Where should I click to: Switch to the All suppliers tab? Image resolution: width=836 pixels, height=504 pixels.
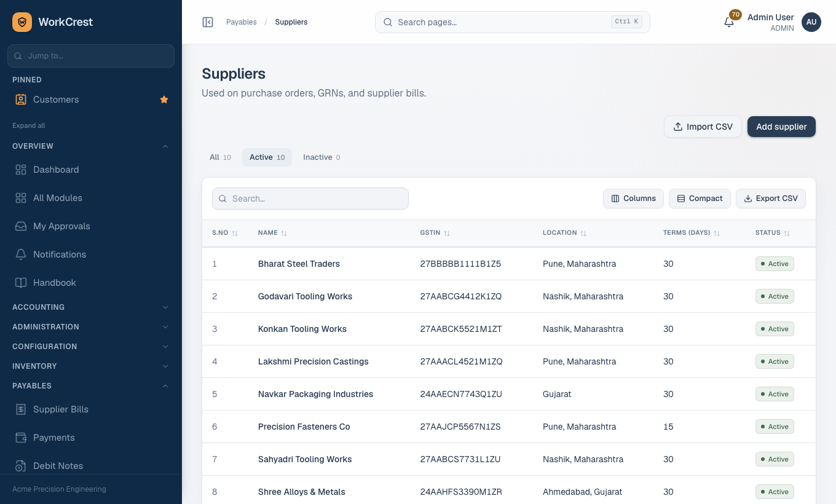tap(220, 157)
